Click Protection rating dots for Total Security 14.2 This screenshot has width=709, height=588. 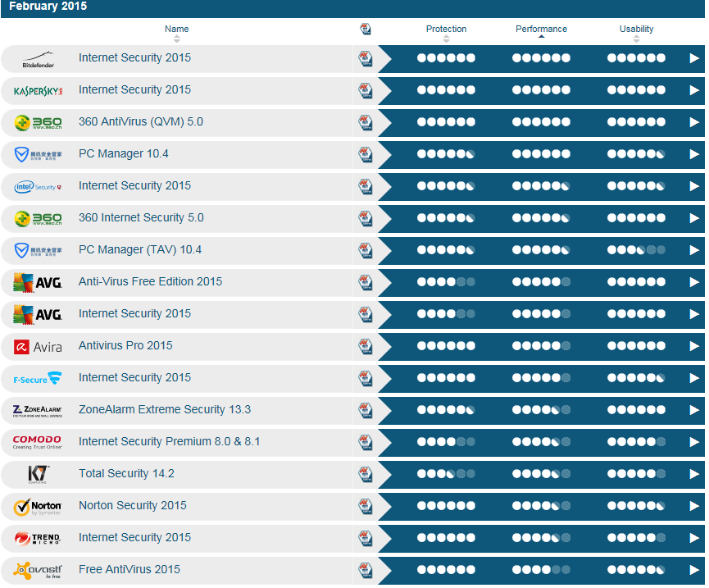tap(446, 474)
